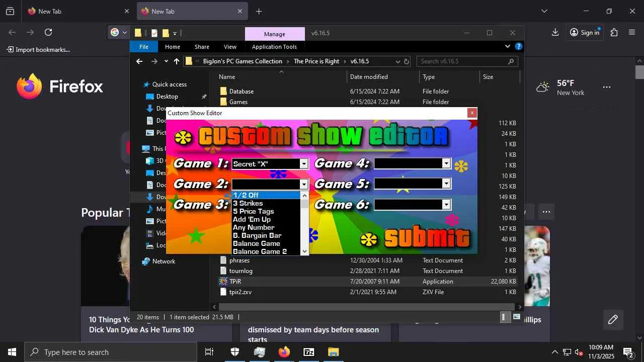Open the recent locations dropdown in Explorer
Screen dimensions: 644x362
click(166, 61)
